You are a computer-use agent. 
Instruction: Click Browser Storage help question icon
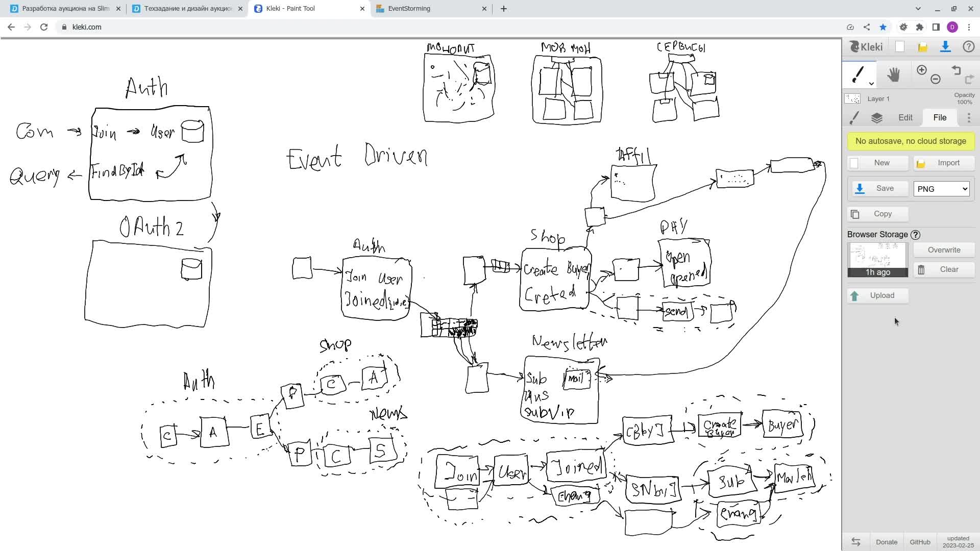916,235
